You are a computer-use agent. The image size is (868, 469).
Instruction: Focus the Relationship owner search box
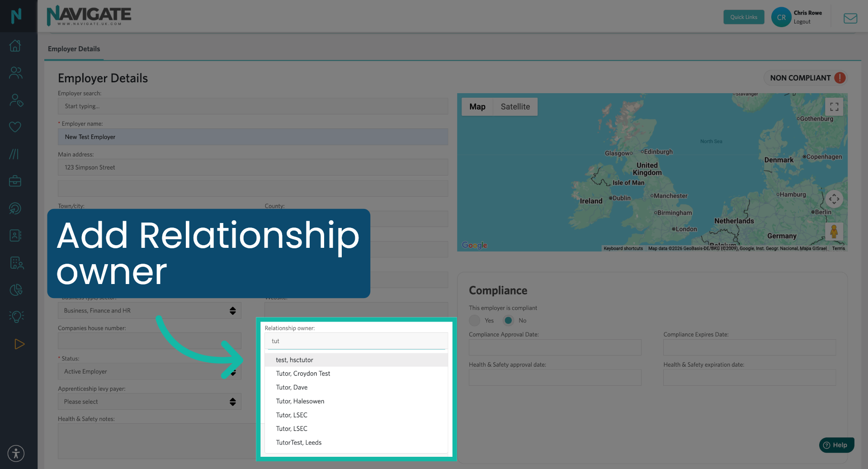[x=356, y=341]
